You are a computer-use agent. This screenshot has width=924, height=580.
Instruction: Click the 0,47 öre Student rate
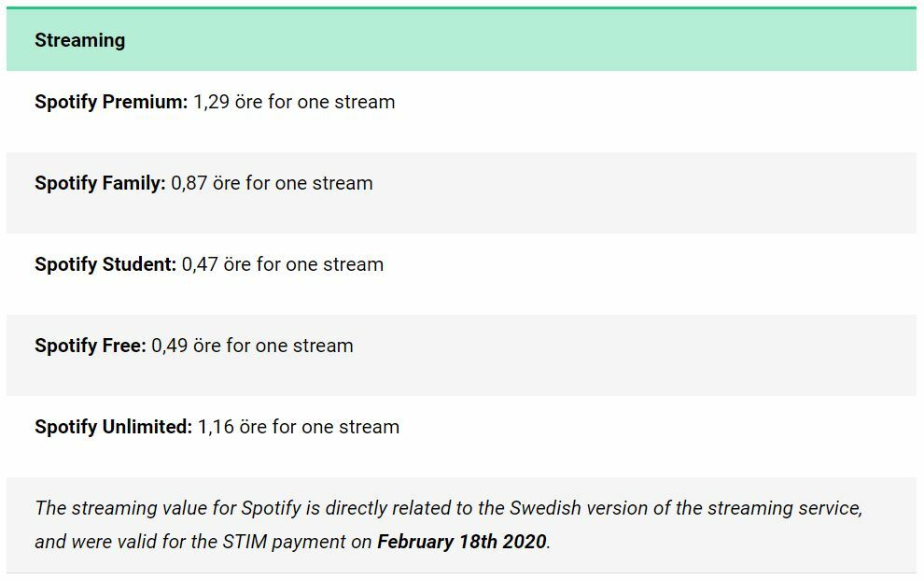tap(217, 264)
